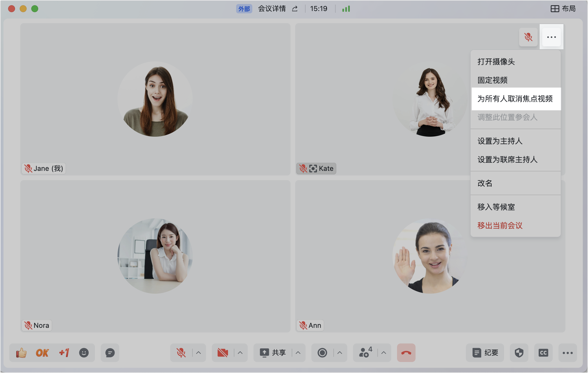
Task: Check the network signal bars icon
Action: pos(346,9)
